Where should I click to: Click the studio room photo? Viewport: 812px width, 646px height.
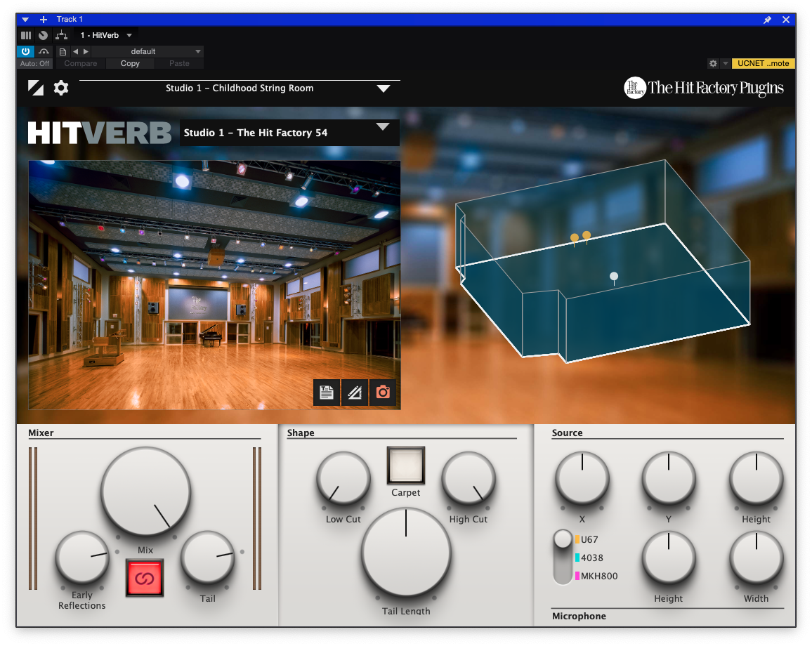click(214, 285)
